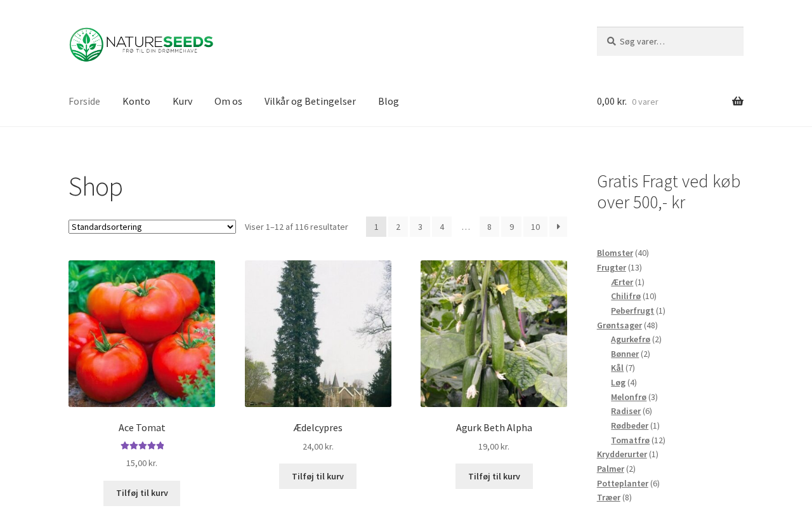Add Ace Tomat to cart
812x508 pixels.
[x=142, y=493]
